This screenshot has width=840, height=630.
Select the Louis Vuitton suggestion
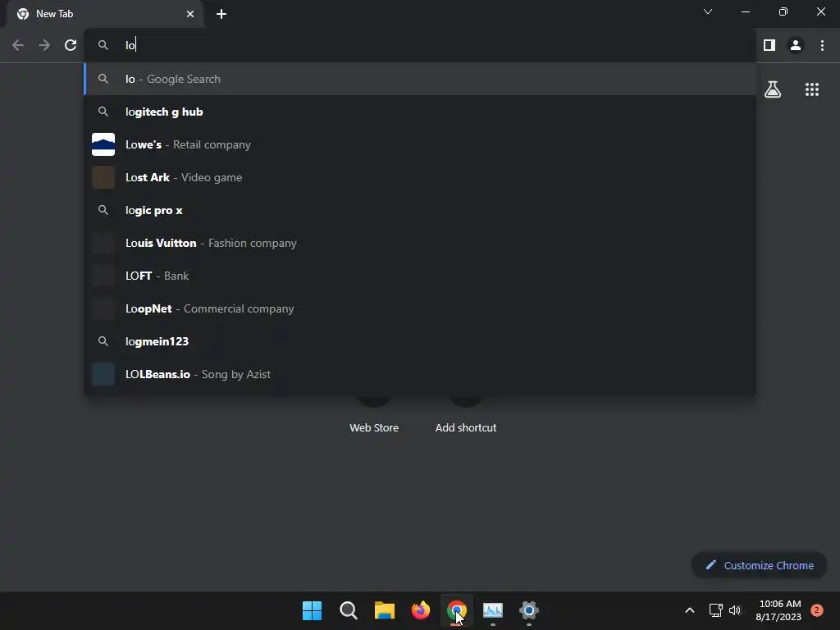(420, 243)
